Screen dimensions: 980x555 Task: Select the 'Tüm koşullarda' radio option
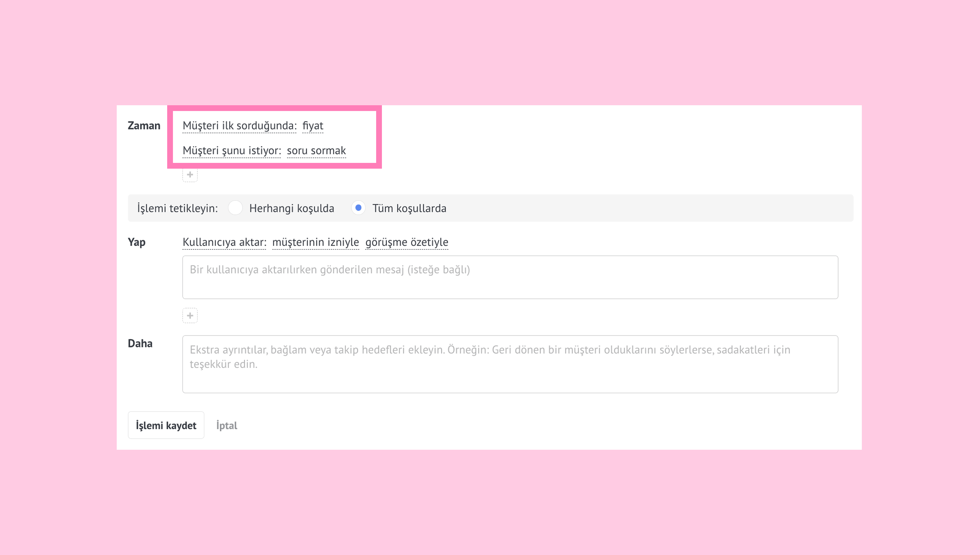click(358, 208)
